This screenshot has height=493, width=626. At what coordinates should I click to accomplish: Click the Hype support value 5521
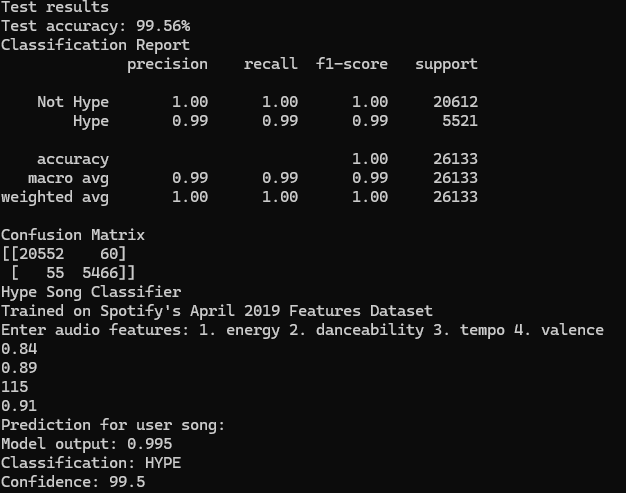point(460,121)
